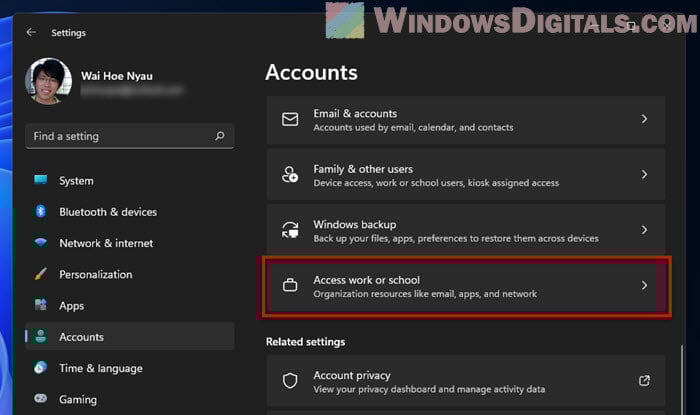The height and width of the screenshot is (415, 700).
Task: Click the Email & accounts envelope icon
Action: [x=290, y=119]
